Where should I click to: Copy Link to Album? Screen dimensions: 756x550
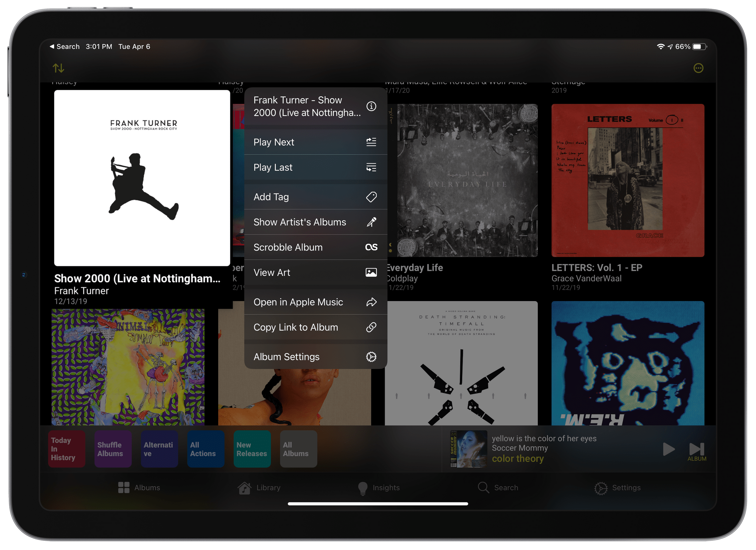[x=315, y=327]
